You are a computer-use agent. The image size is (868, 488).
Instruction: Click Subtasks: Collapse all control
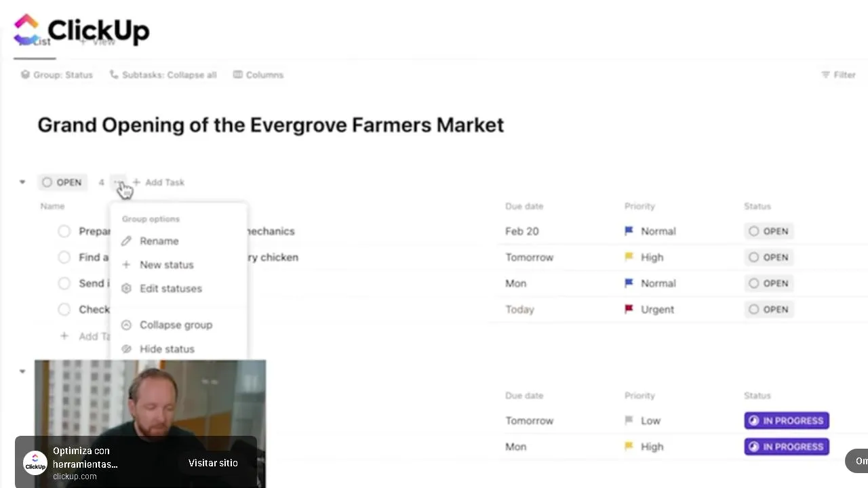(163, 75)
